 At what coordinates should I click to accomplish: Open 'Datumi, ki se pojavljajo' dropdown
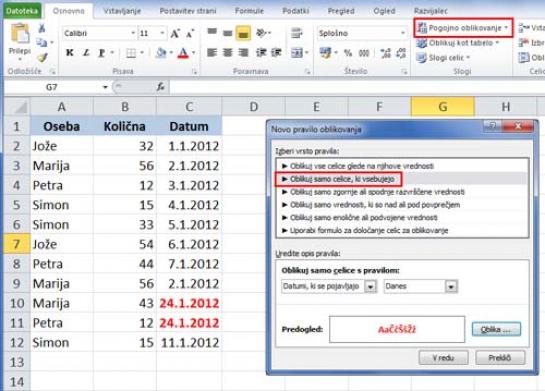click(x=371, y=287)
